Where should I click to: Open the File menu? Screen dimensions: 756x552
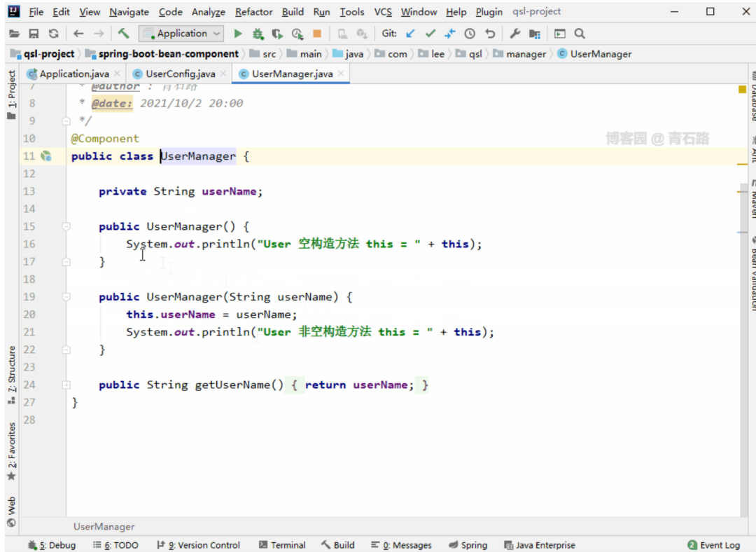tap(36, 12)
